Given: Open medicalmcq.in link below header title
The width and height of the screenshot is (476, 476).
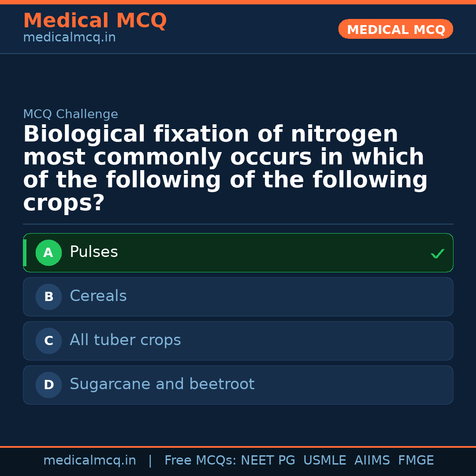Looking at the screenshot, I should [69, 38].
